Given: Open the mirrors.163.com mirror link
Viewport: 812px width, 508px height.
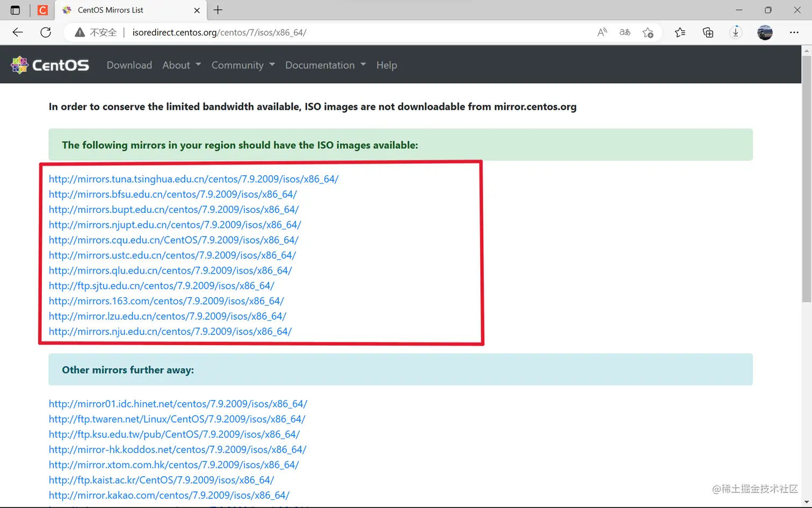Looking at the screenshot, I should pos(166,301).
